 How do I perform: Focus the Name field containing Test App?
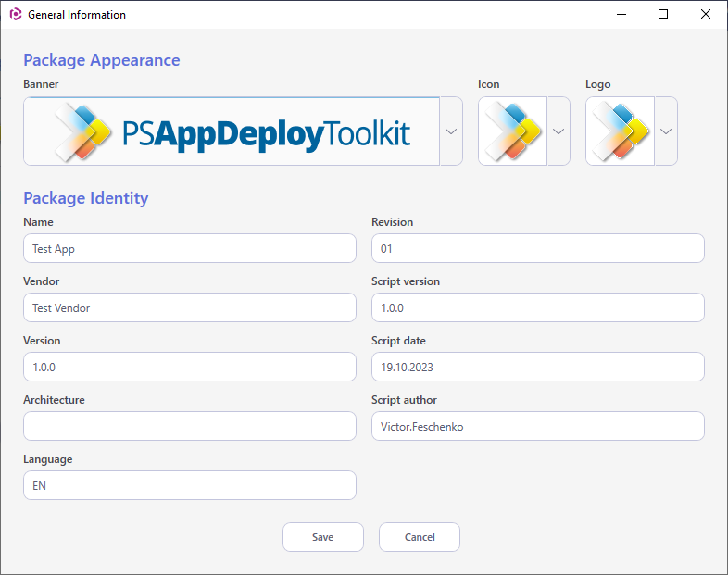pyautogui.click(x=190, y=248)
